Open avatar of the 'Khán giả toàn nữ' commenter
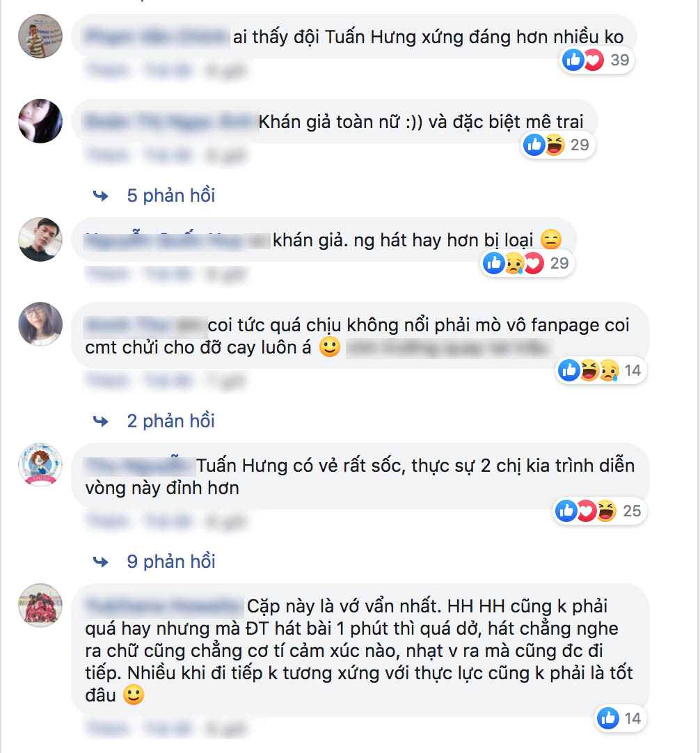 (x=40, y=121)
